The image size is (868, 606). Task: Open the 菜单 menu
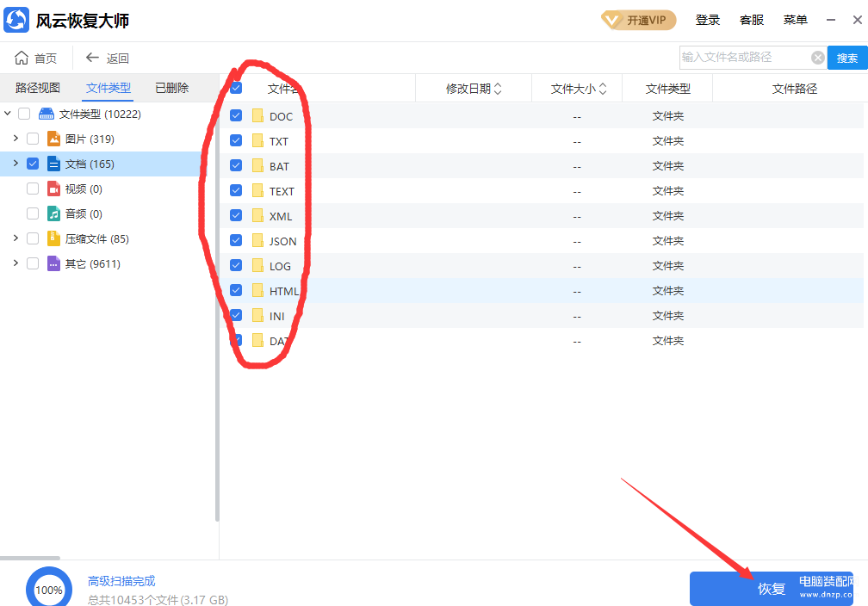(x=796, y=21)
